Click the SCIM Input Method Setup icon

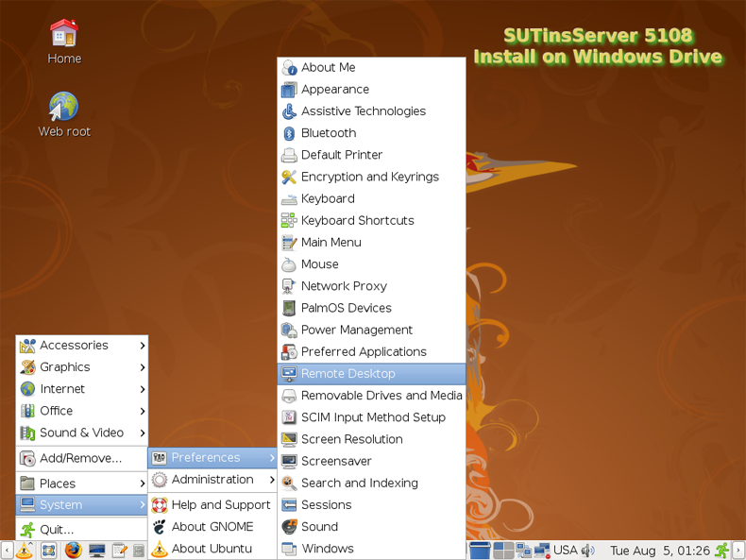[289, 417]
